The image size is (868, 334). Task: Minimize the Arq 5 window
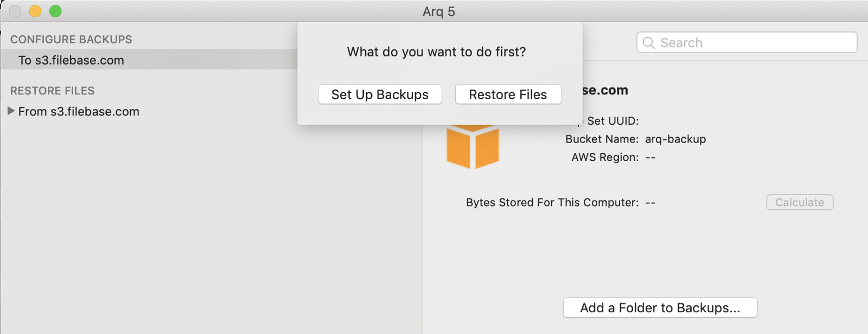point(35,11)
